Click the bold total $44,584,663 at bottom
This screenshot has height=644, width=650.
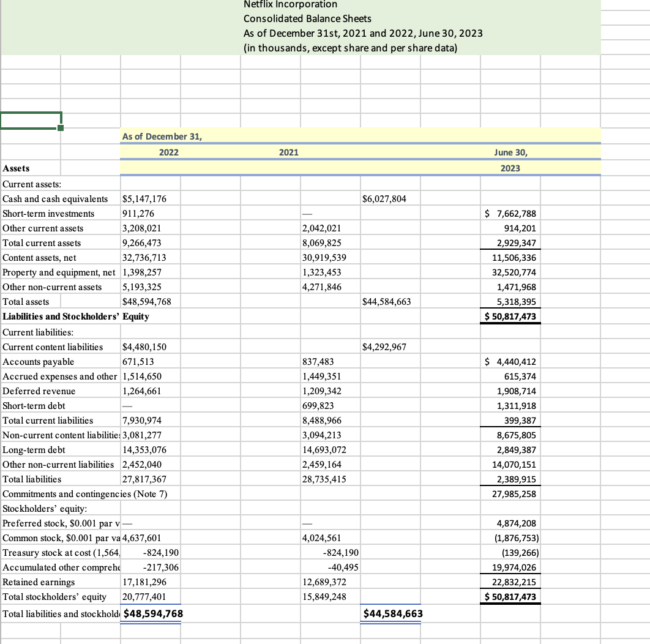pos(391,612)
